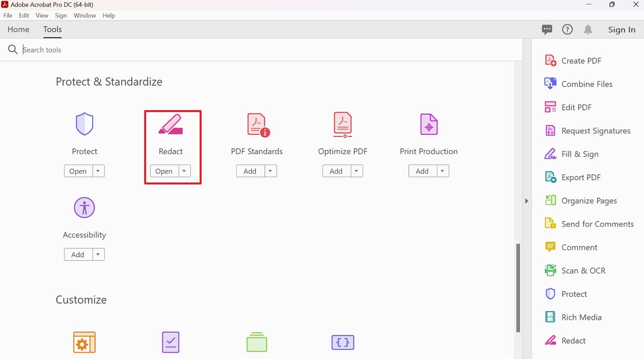Click the Print Production icon
The image size is (644, 359).
click(429, 124)
